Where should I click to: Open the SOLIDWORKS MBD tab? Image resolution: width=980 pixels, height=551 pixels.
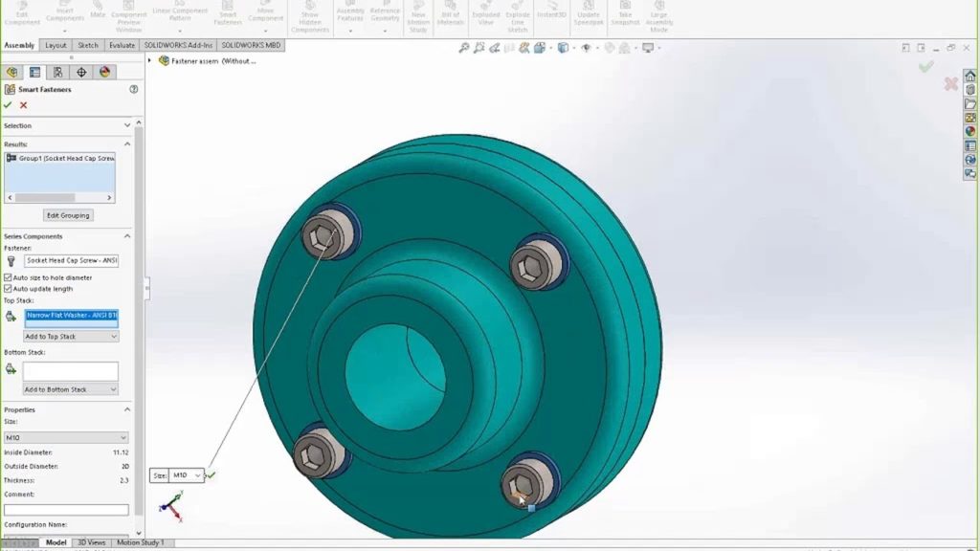251,45
